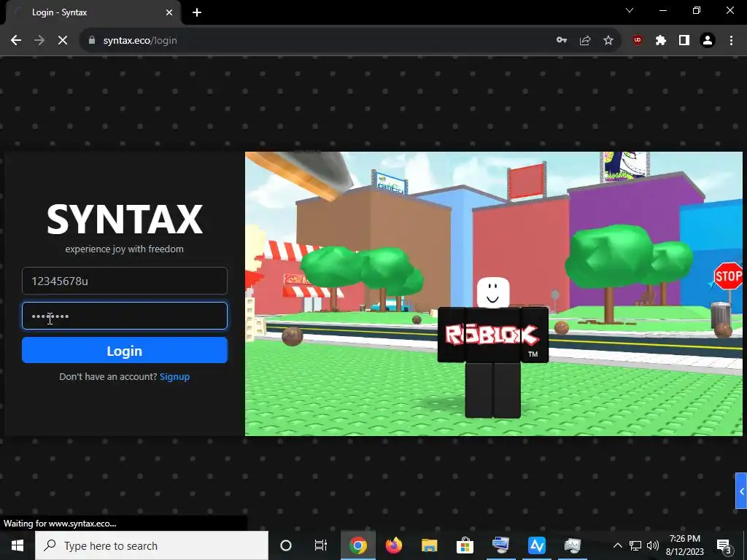Open the Chrome profile avatar

(708, 41)
